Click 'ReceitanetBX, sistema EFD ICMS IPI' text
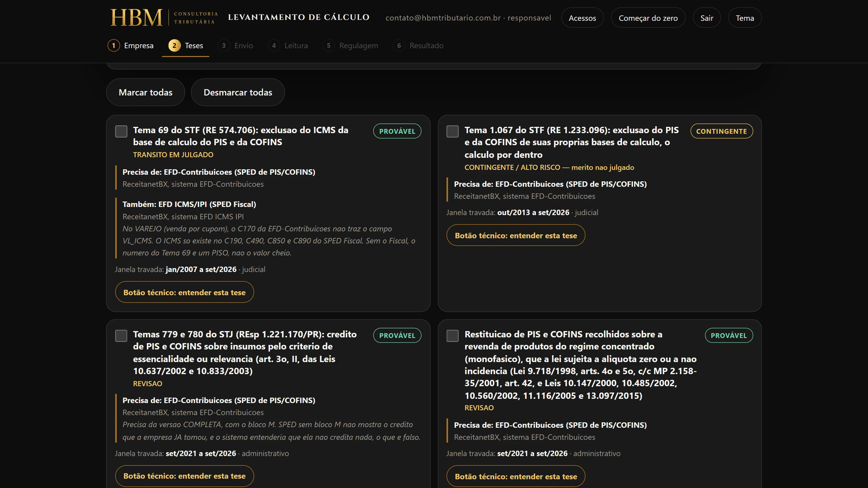The height and width of the screenshot is (488, 868). (183, 217)
